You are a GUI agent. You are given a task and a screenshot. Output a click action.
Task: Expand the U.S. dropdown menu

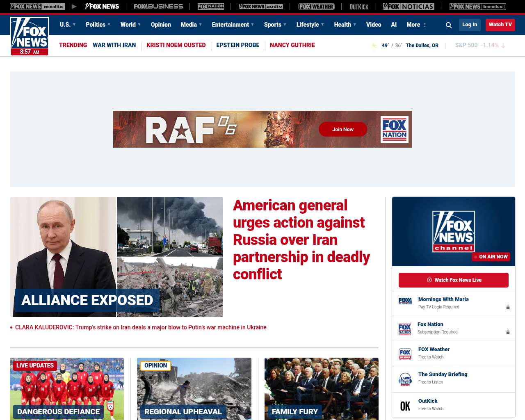click(68, 25)
